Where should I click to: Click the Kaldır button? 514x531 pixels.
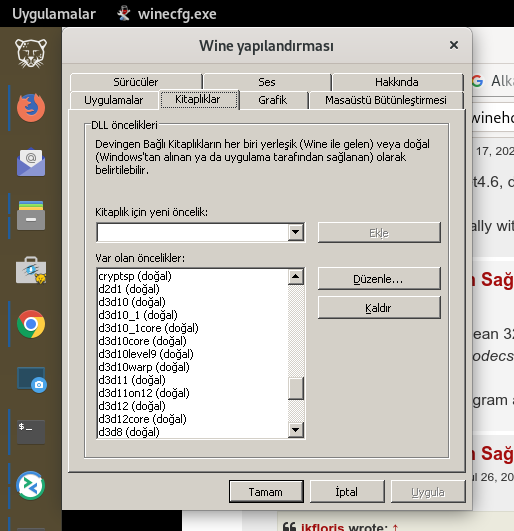tap(379, 308)
